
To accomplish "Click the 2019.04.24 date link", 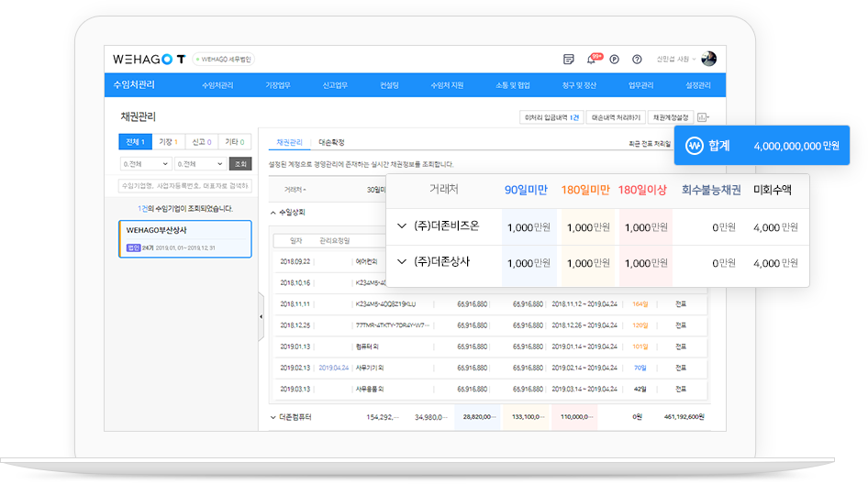I will point(334,368).
